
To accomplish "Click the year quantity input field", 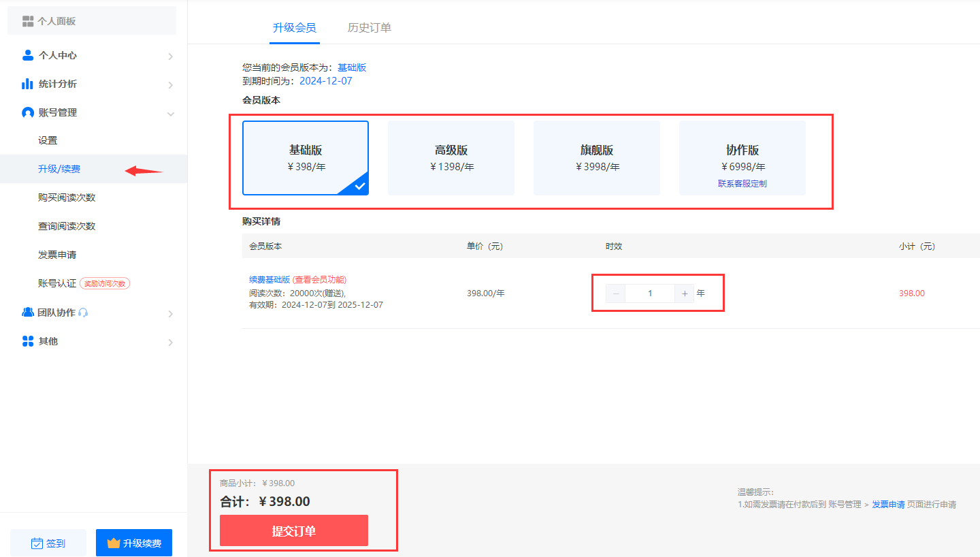I will coord(650,293).
